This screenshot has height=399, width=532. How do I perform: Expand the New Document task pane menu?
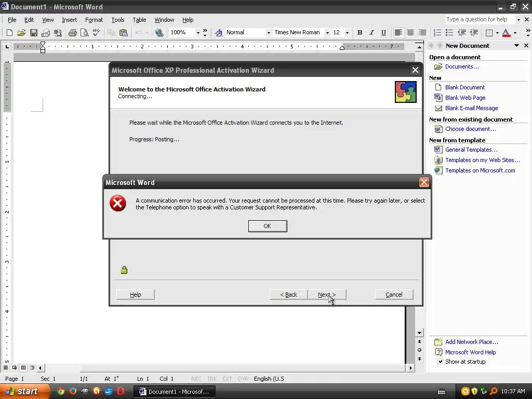pos(516,46)
